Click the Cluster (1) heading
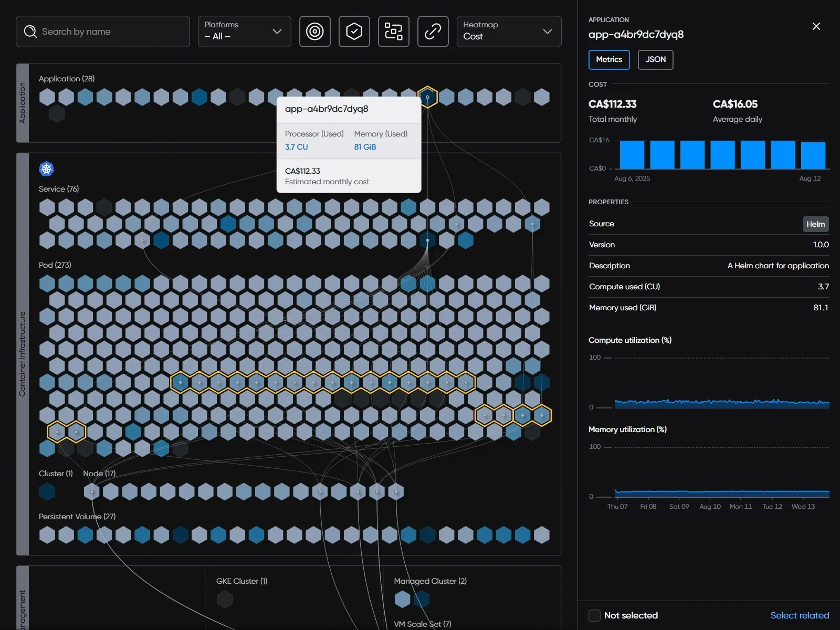The height and width of the screenshot is (630, 840). click(56, 474)
